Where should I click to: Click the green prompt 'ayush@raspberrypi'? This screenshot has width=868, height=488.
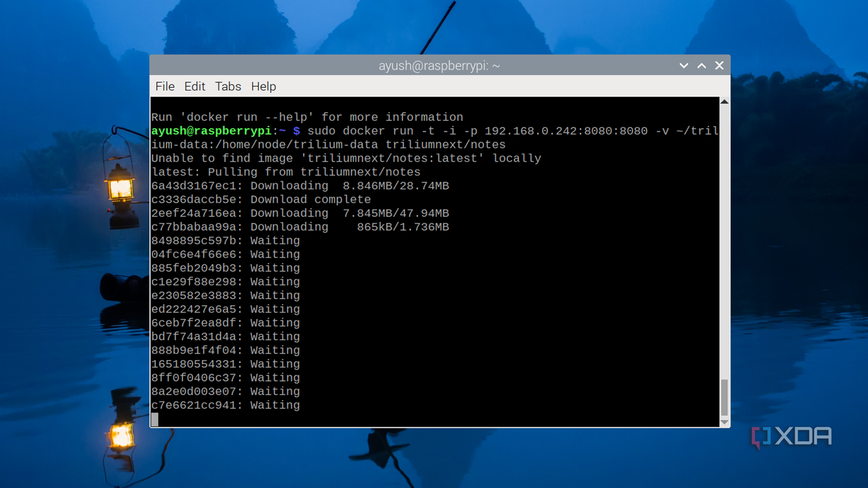click(x=211, y=131)
